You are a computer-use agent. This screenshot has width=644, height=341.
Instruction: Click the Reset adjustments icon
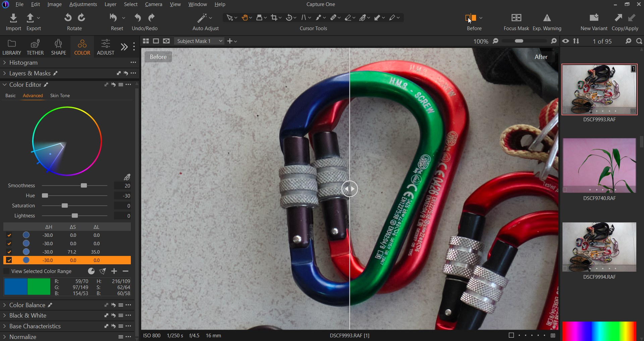(x=113, y=18)
